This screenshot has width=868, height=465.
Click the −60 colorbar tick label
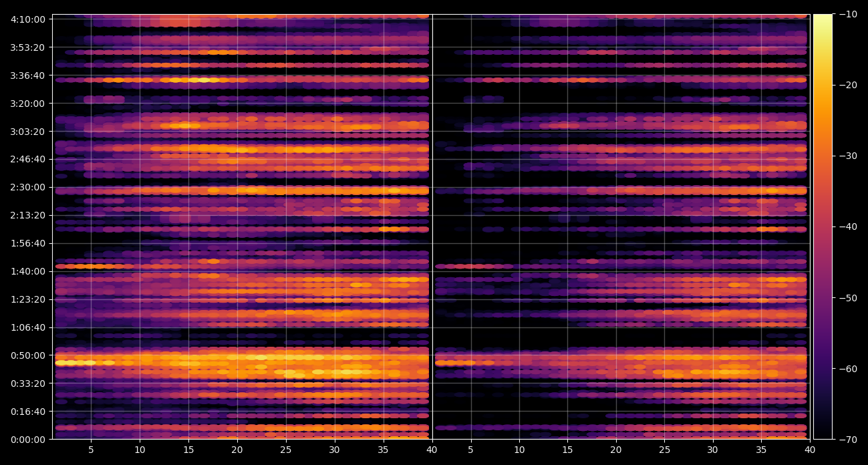click(x=847, y=368)
